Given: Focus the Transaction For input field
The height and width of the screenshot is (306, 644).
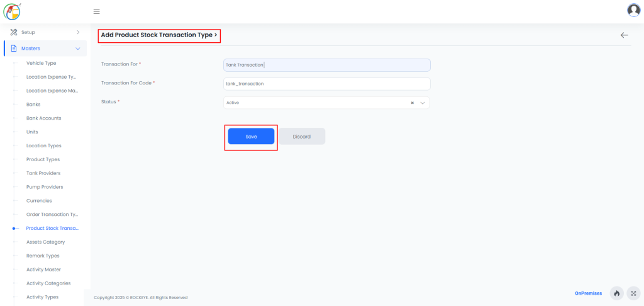Looking at the screenshot, I should click(326, 65).
